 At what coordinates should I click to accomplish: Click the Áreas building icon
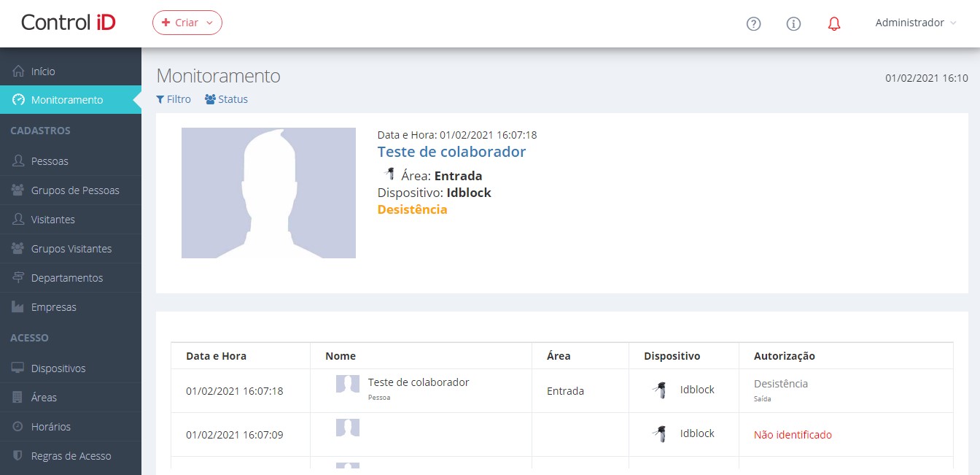19,398
